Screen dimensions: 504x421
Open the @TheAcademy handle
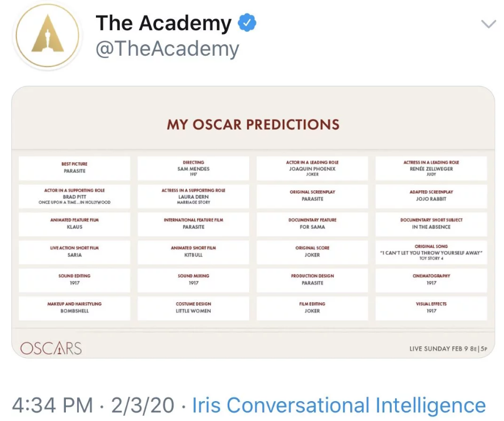(167, 49)
